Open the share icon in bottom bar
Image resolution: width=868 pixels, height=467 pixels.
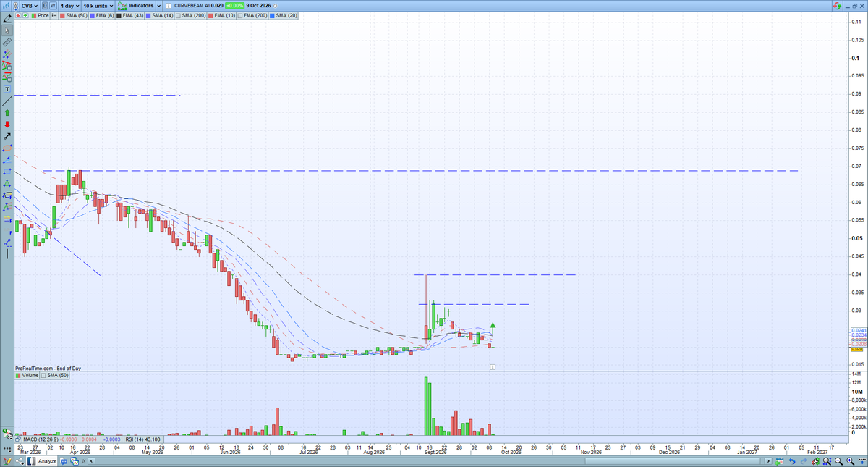[19, 461]
